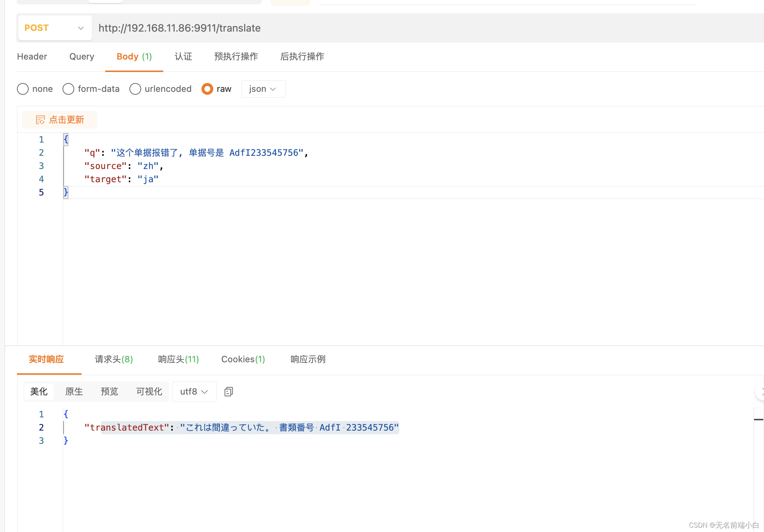Open the 预执行操作 tab

pos(236,57)
